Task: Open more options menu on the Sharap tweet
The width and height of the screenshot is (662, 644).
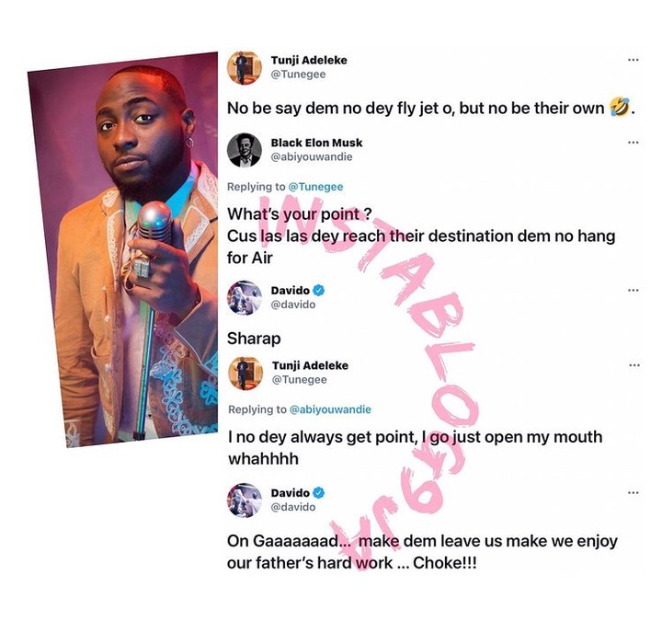Action: 633,291
